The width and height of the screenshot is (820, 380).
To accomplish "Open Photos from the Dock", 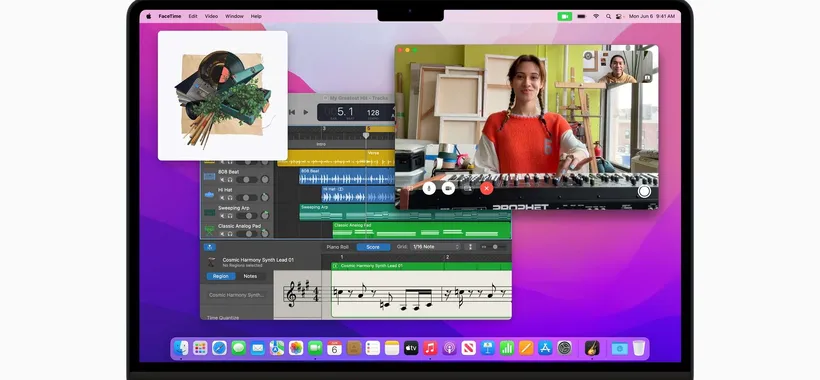I will [296, 348].
